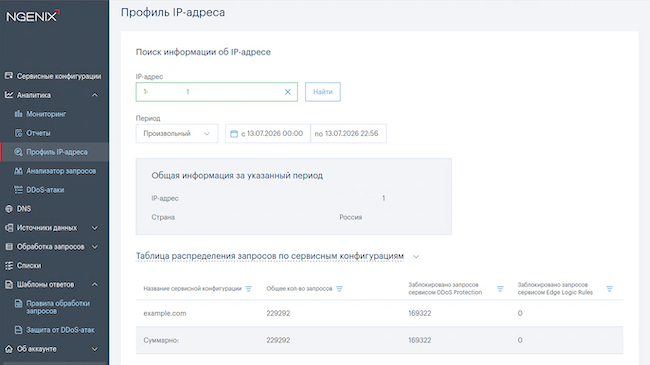Click the Списки list icon
650x365 pixels.
click(9, 265)
